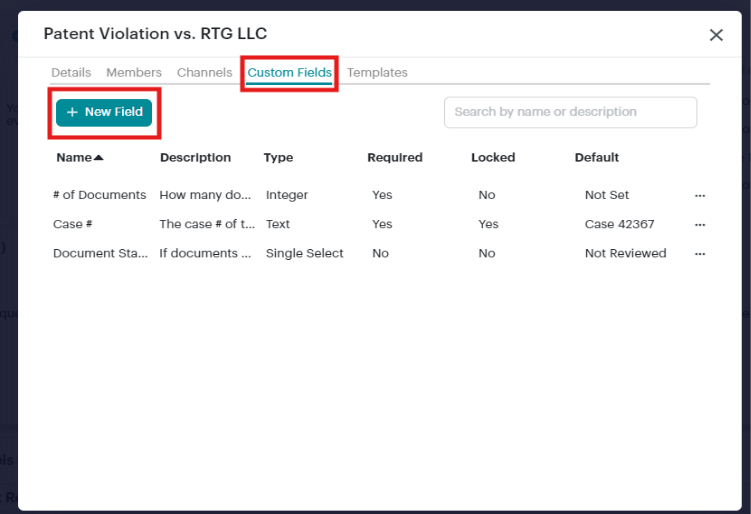Open the three-dot menu for Case # row
Viewport: 751px width, 514px height.
pyautogui.click(x=699, y=225)
